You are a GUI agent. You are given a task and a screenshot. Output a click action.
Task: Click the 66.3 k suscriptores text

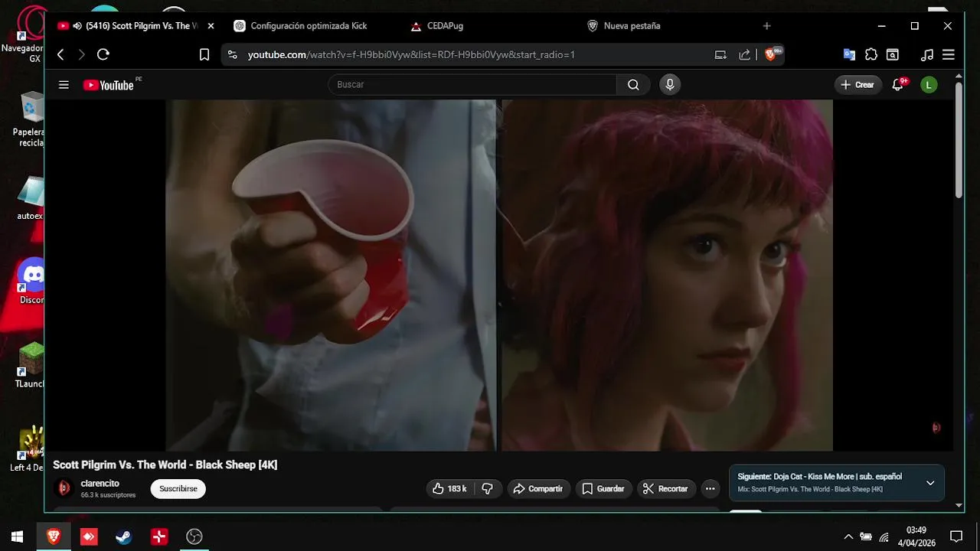click(x=108, y=495)
